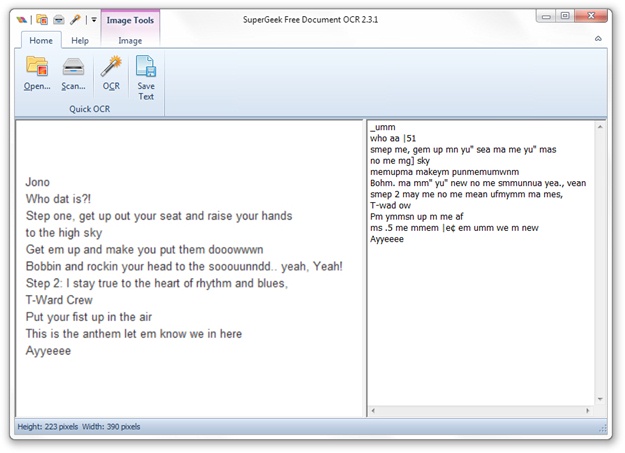Viewport: 625px width, 453px height.
Task: Click the small OCR wand icon in title bar
Action: click(75, 19)
